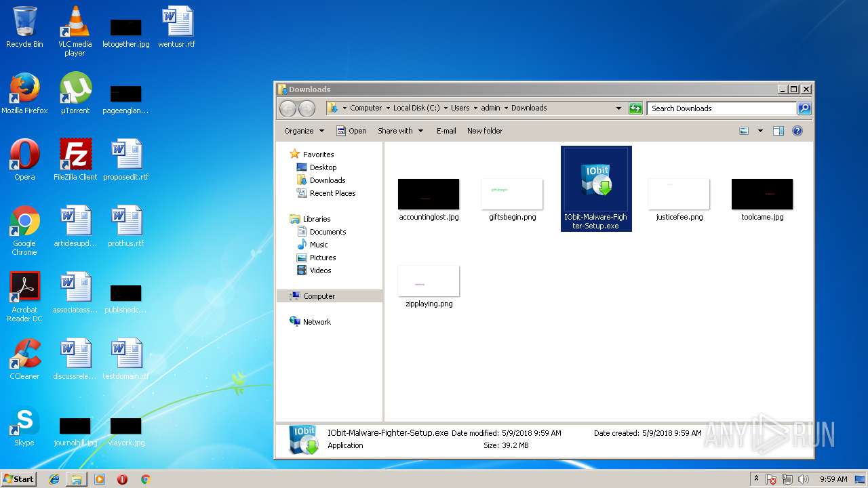
Task: Select Libraries in navigation pane
Action: [317, 219]
